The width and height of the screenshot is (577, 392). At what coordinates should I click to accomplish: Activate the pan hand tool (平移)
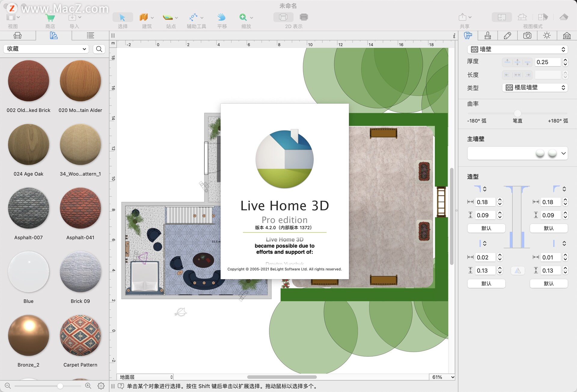[222, 17]
